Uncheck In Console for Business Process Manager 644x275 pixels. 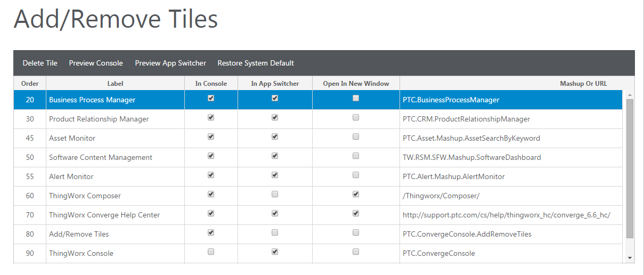click(x=211, y=98)
